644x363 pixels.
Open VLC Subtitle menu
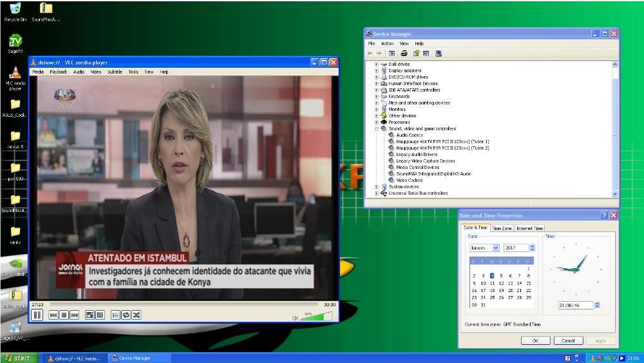tap(115, 72)
